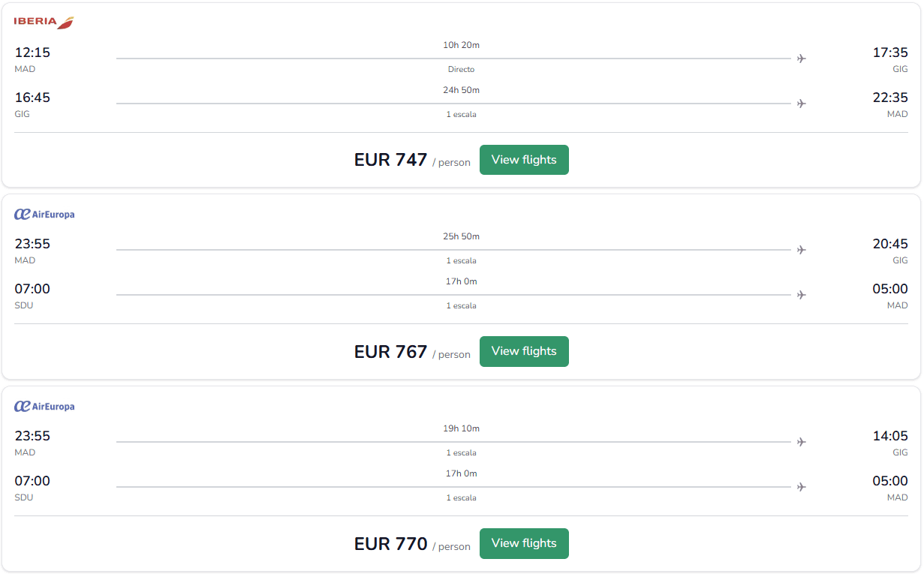Click the 20:45 GIG arrival time
Image resolution: width=924 pixels, height=574 pixels.
pos(892,243)
